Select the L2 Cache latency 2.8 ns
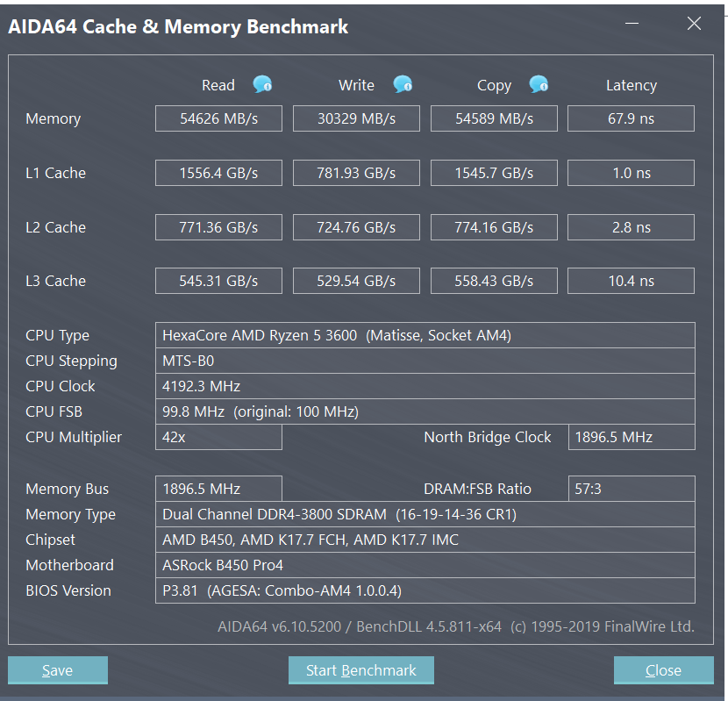 (x=631, y=227)
